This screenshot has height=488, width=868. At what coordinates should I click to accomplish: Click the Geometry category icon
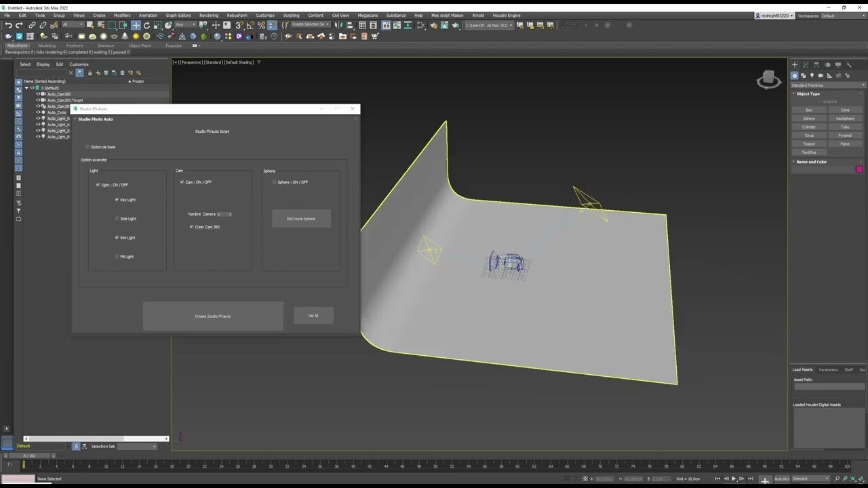point(794,75)
